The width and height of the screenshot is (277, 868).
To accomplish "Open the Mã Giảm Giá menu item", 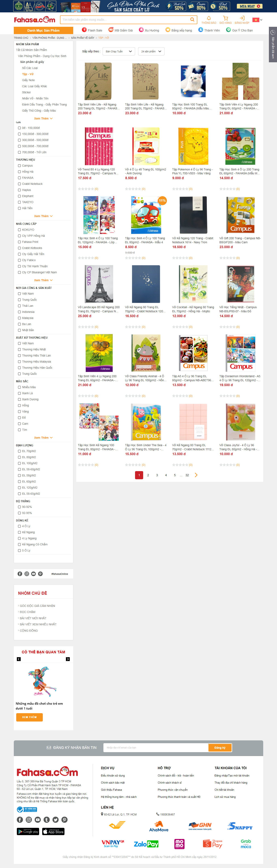I will pyautogui.click(x=120, y=30).
